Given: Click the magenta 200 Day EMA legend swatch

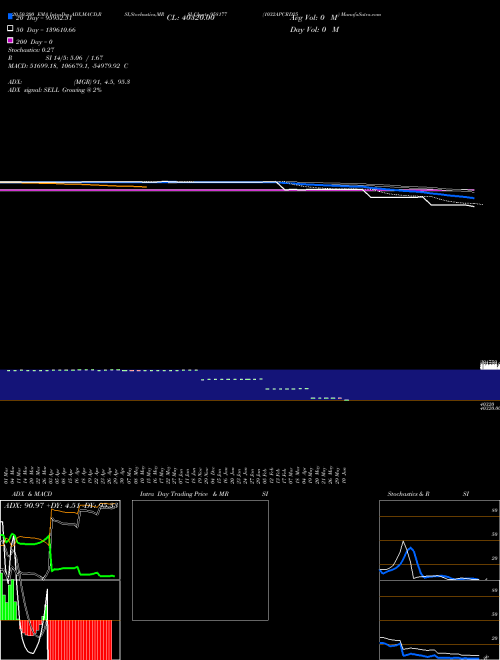Looking at the screenshot, I should click(11, 41).
